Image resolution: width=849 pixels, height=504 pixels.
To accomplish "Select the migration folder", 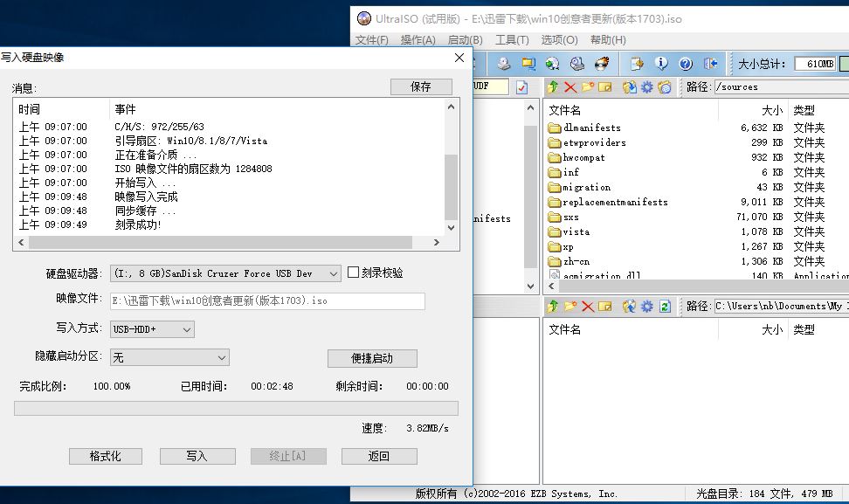I will [x=579, y=187].
